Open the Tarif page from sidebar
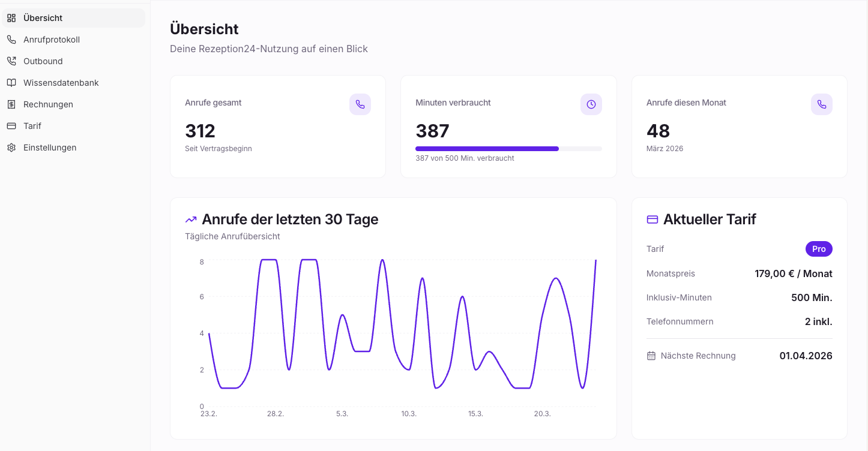This screenshot has height=451, width=868. pyautogui.click(x=73, y=126)
